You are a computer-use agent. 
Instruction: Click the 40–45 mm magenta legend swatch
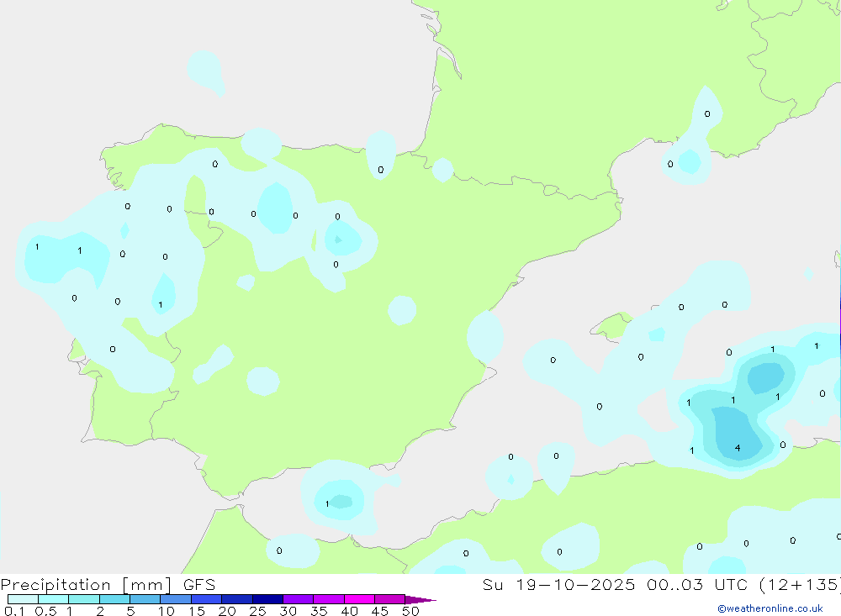(x=359, y=599)
